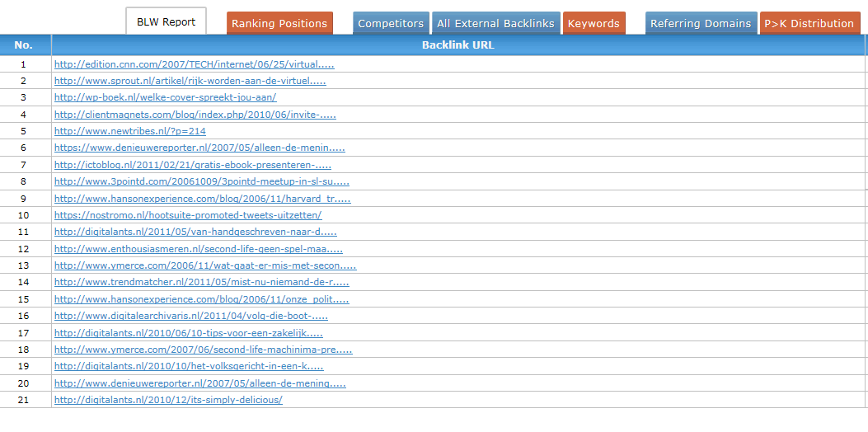Open ictoblog.nl gratis-ebook link
868x432 pixels.
193,165
